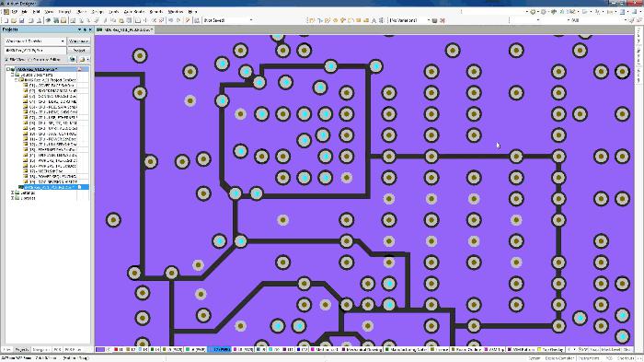Click the Mask Level button
The height and width of the screenshot is (362, 644).
tap(611, 350)
